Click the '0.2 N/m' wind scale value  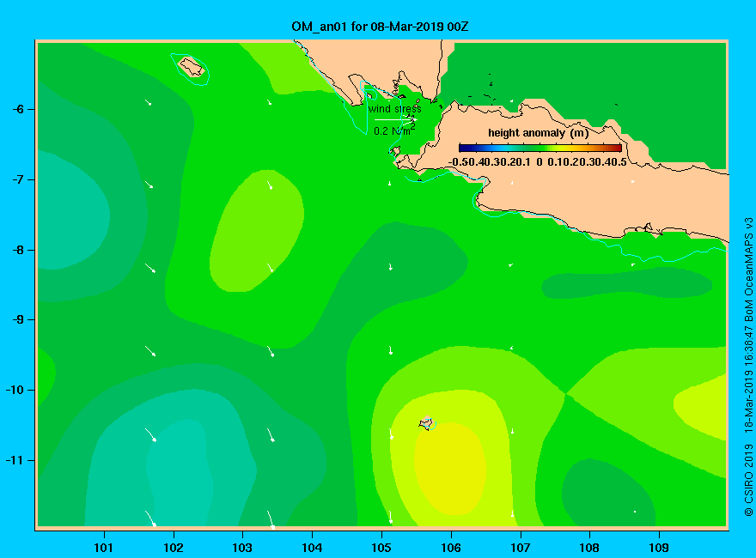(x=393, y=130)
